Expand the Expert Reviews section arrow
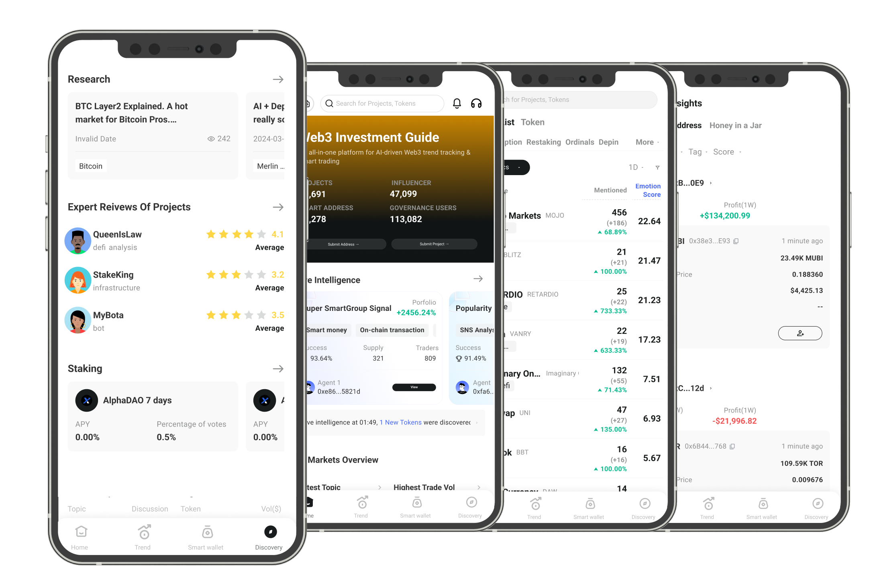Viewport: 873px width, 588px height. tap(278, 207)
